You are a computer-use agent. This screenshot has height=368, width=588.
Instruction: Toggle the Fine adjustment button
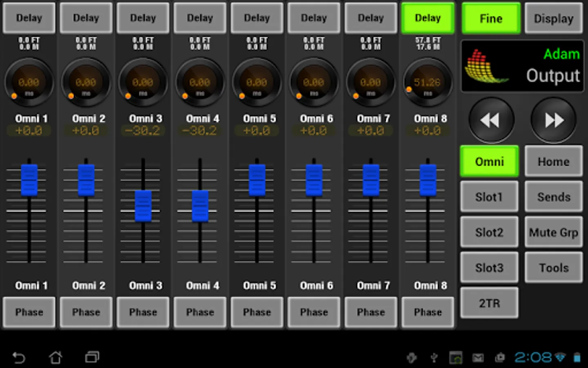click(491, 18)
